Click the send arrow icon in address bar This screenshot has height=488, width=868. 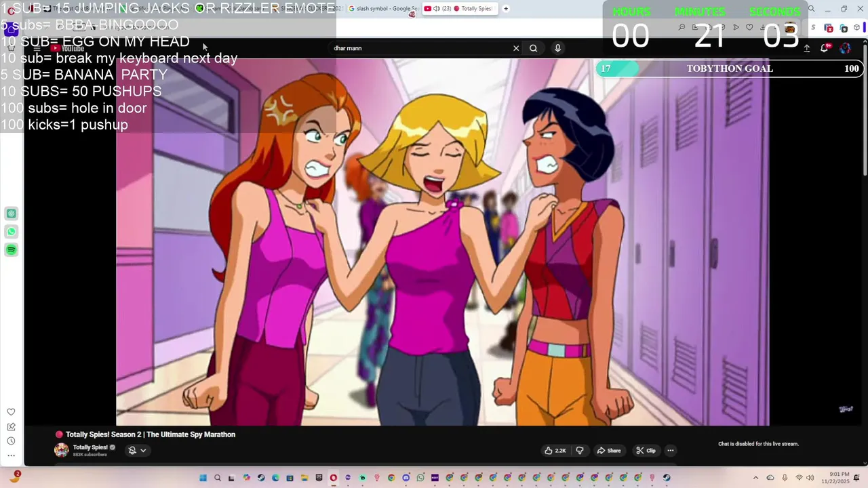736,28
